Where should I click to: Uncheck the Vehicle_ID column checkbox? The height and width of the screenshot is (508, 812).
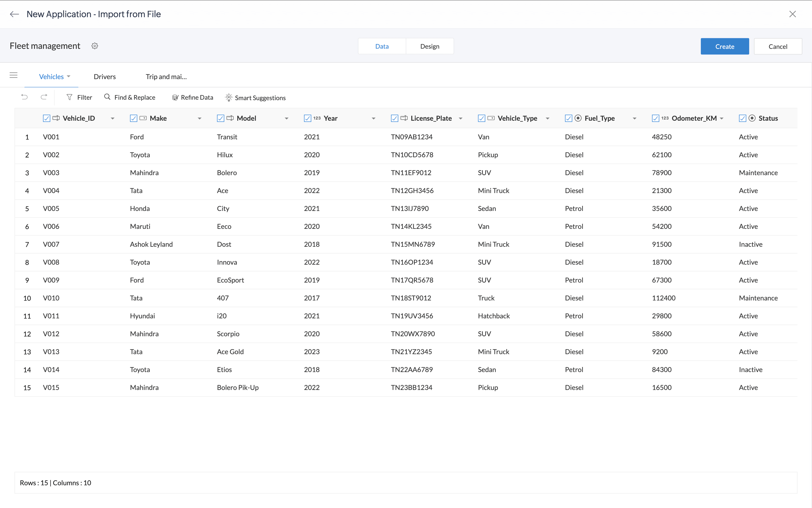click(x=47, y=118)
